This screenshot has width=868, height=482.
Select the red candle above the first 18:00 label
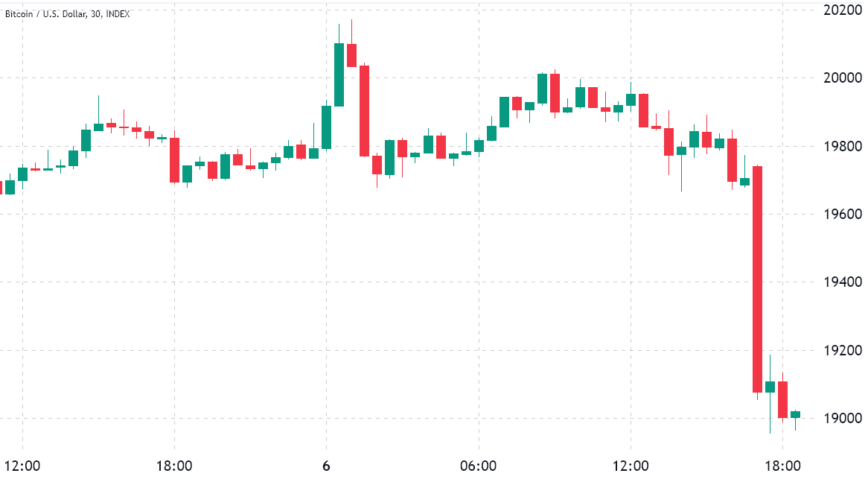pos(174,159)
